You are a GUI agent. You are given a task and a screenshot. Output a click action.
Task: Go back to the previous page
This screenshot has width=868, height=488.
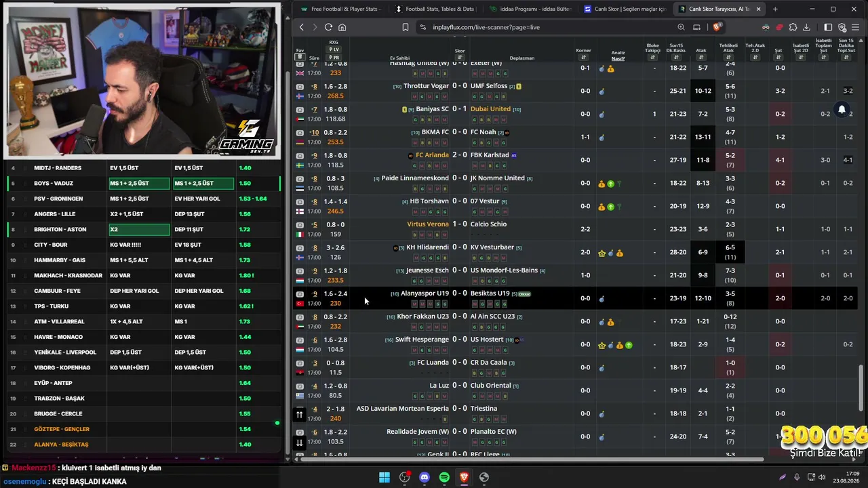302,27
